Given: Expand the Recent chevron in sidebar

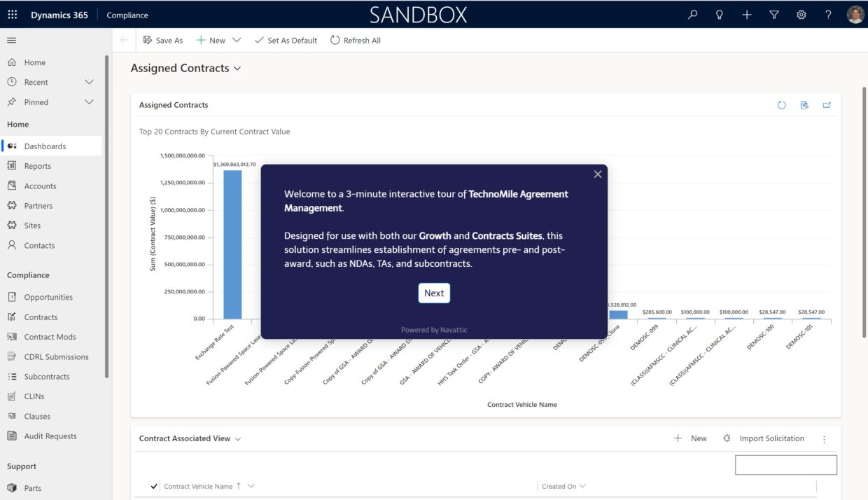Looking at the screenshot, I should coord(89,82).
